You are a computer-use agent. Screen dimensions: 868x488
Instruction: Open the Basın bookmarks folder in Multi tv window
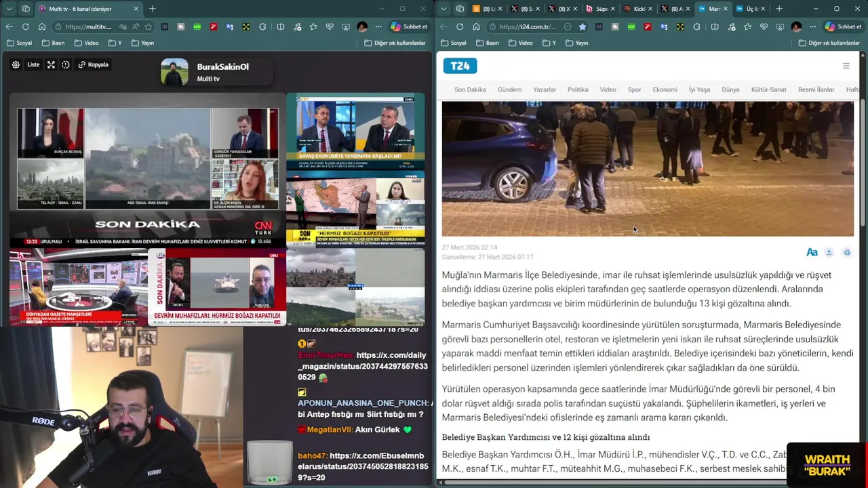pyautogui.click(x=53, y=43)
